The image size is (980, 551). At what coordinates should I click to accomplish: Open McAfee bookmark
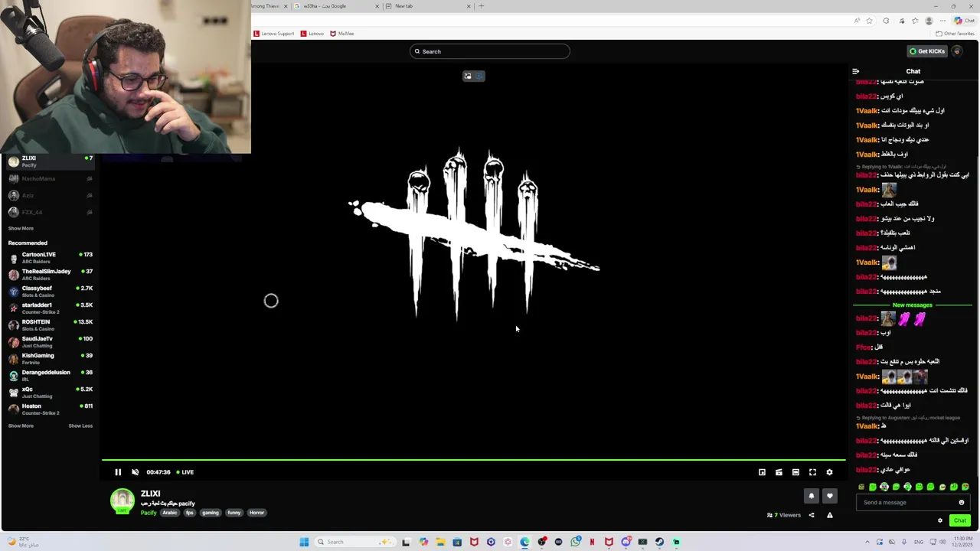coord(342,34)
